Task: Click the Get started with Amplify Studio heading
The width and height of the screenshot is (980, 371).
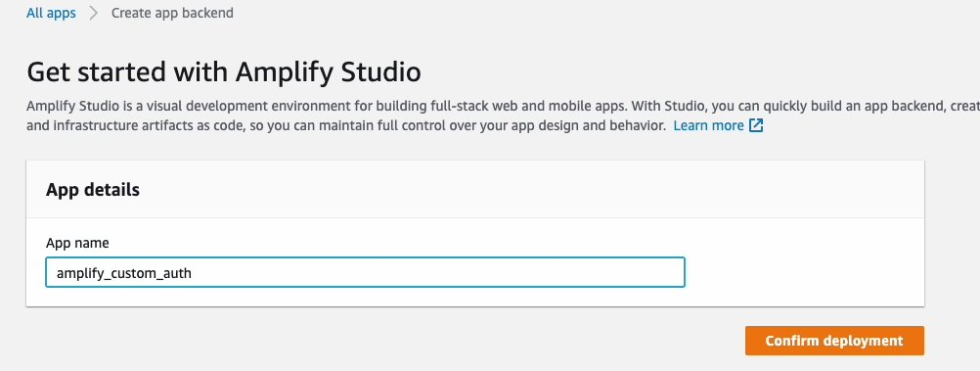Action: 224,71
